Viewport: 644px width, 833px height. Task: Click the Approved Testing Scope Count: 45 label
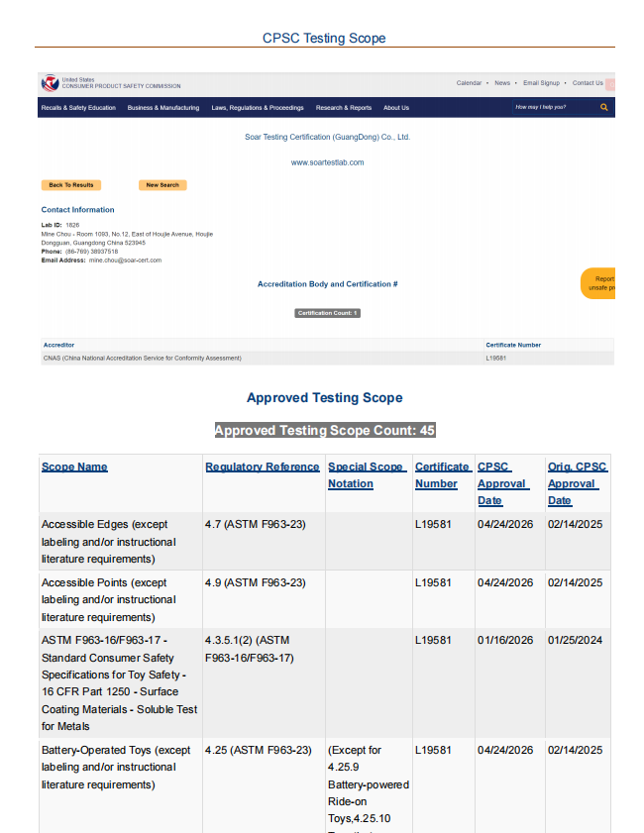point(325,430)
